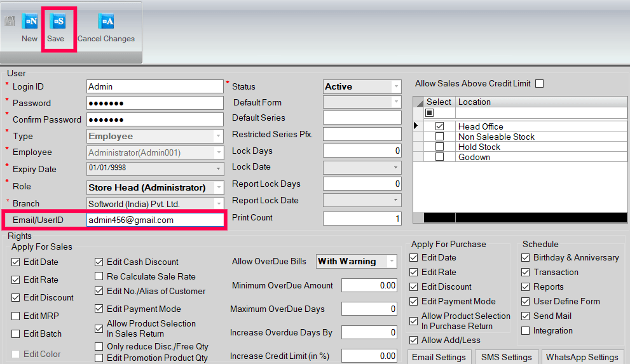Toggle Reports schedule checkbox

pyautogui.click(x=525, y=286)
